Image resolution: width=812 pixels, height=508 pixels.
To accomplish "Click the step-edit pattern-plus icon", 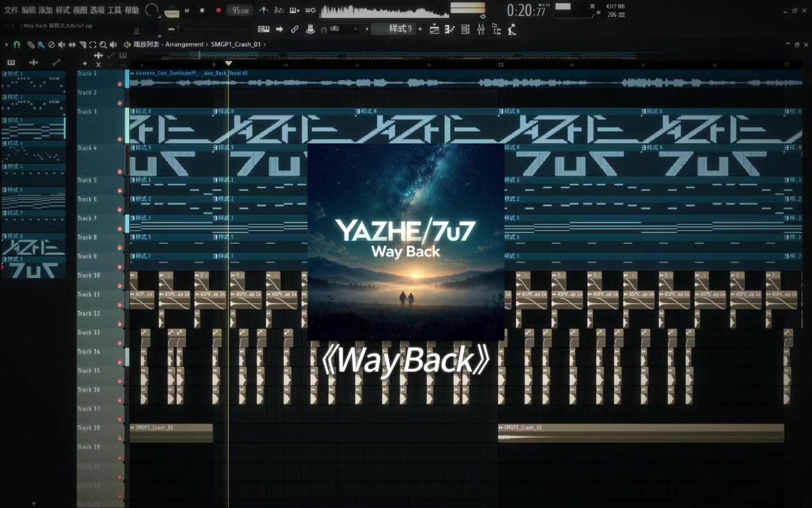I will [295, 10].
